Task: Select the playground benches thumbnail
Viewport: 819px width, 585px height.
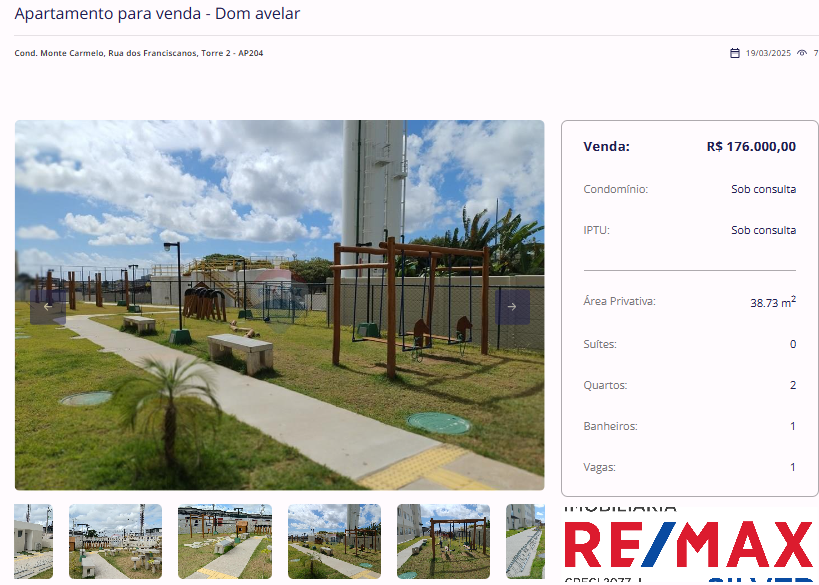Action: pyautogui.click(x=225, y=541)
